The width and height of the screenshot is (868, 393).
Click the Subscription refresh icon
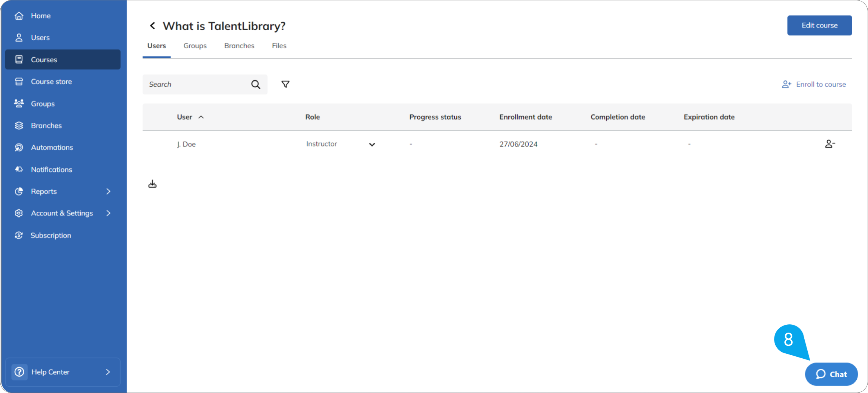click(x=19, y=235)
